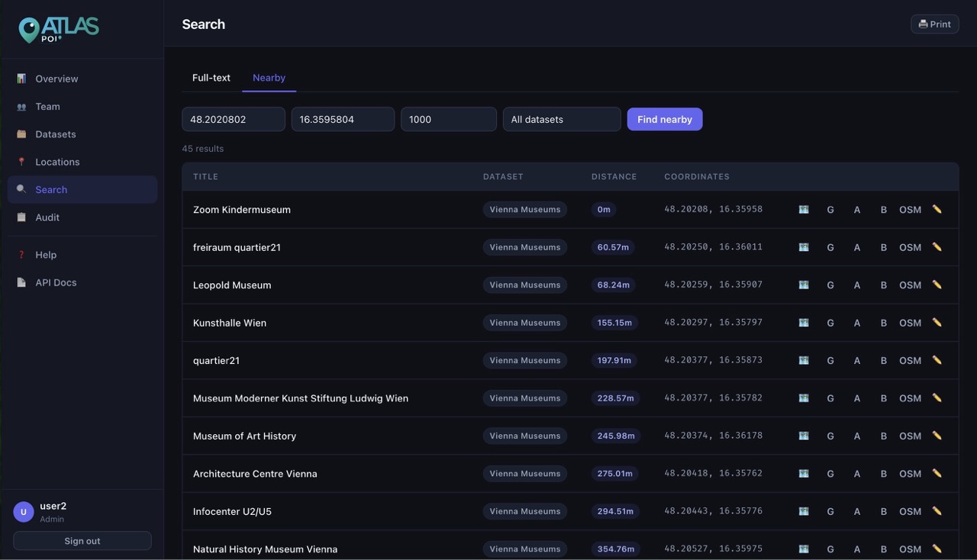Click the Audit clipboard icon in sidebar

(x=21, y=217)
